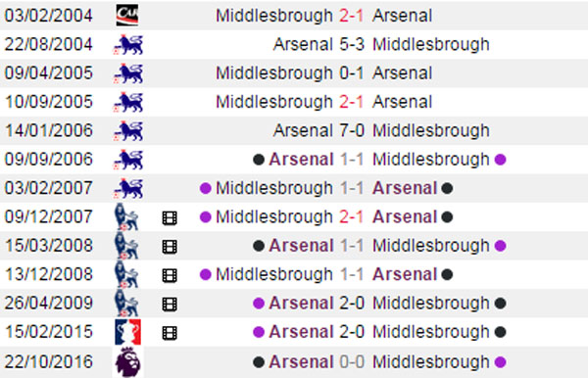Click the Carling Cup logo for 03/02/2004
This screenshot has width=588, height=378.
click(127, 15)
